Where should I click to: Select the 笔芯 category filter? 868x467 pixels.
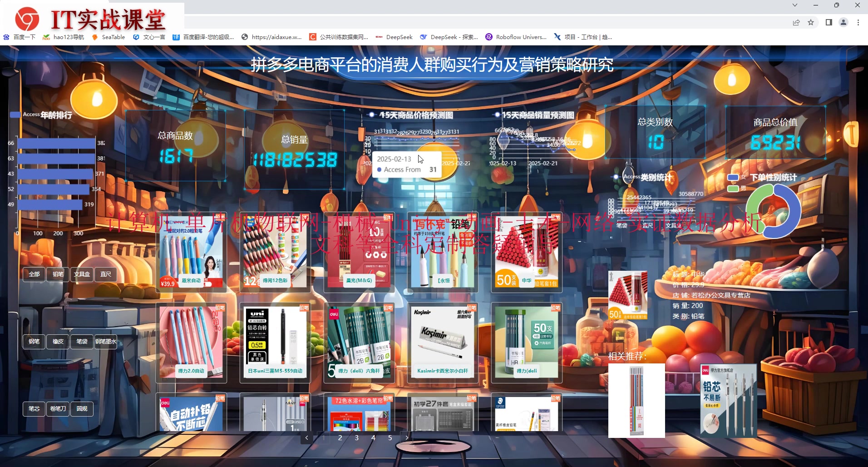coord(34,409)
